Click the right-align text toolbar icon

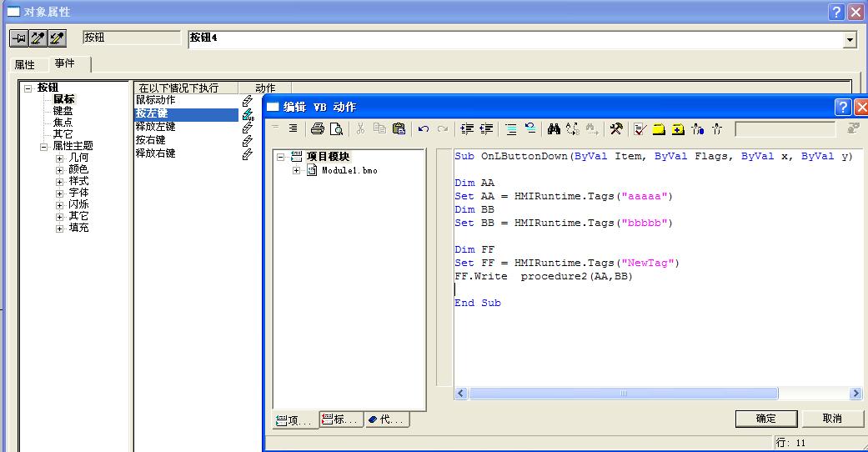[293, 128]
